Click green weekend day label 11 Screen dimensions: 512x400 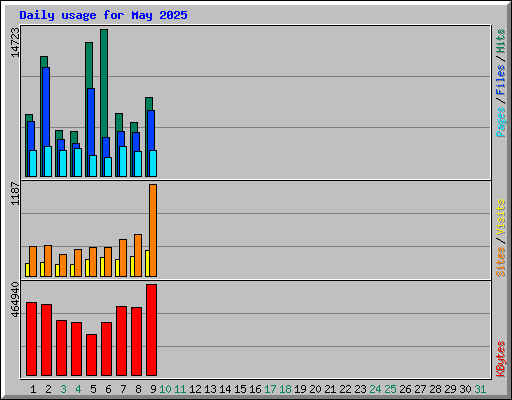[180, 389]
